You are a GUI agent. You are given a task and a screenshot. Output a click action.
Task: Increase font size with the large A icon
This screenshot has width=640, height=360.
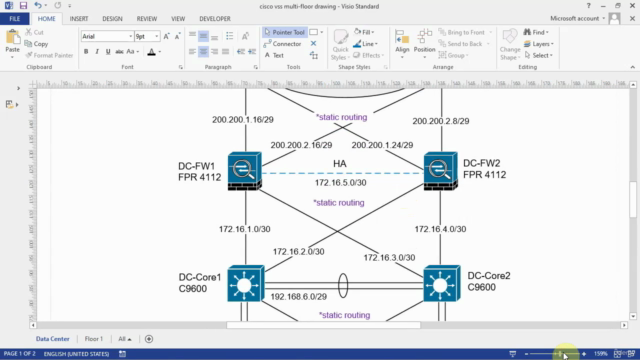point(167,36)
